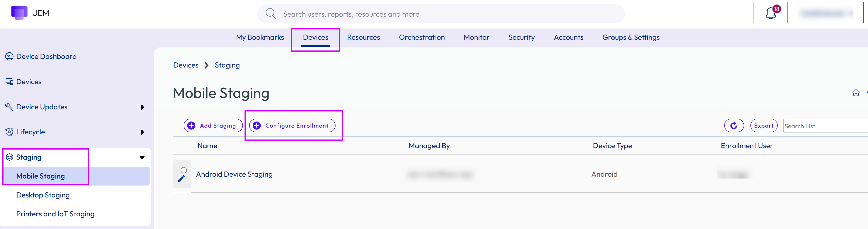
Task: Open Device Dashboard in sidebar
Action: tap(46, 56)
